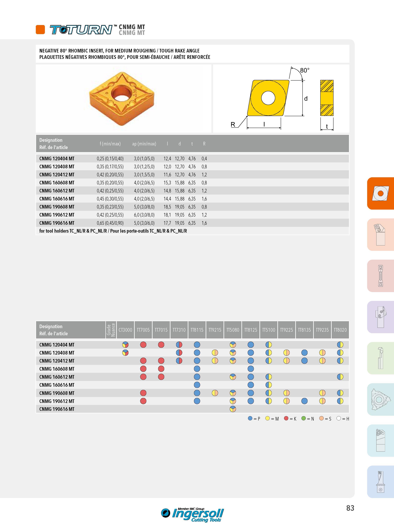Click the blue P legend swatch
The width and height of the screenshot is (394, 532).
(250, 418)
